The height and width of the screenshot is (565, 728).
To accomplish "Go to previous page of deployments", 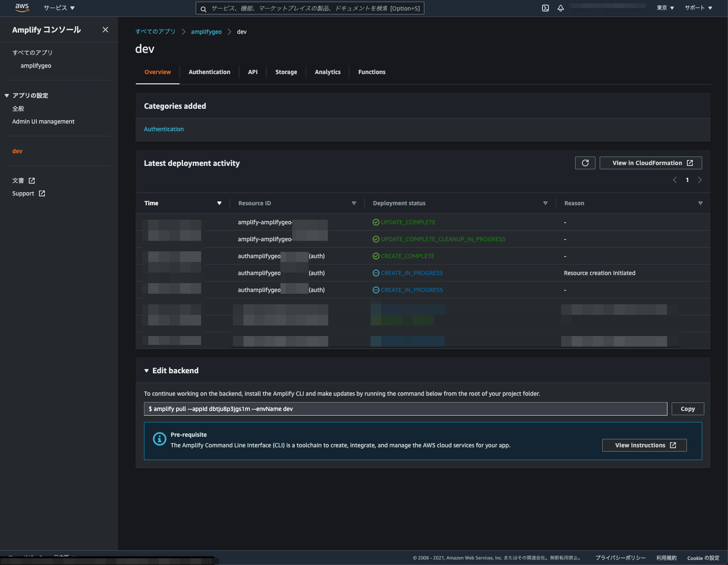I will tap(675, 180).
